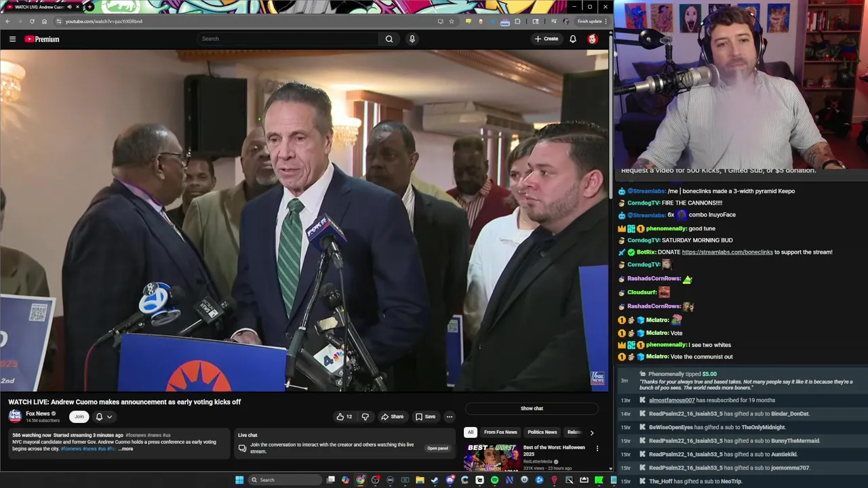Focus the YouTube search field
Screen dimensions: 868x488
click(x=288, y=39)
